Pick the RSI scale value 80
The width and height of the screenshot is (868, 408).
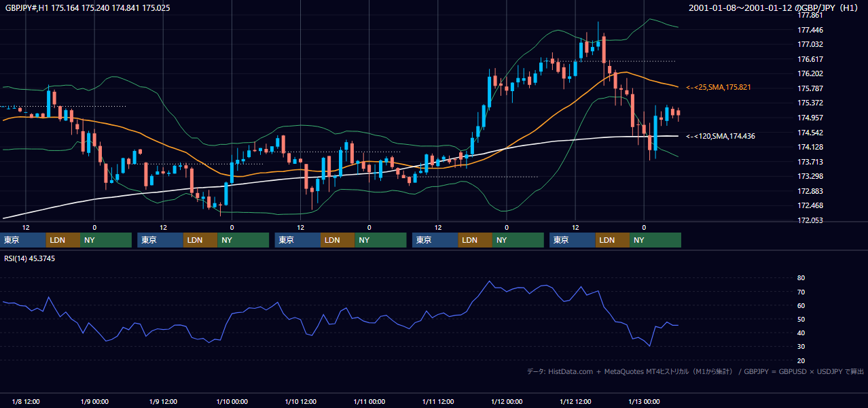(x=801, y=278)
